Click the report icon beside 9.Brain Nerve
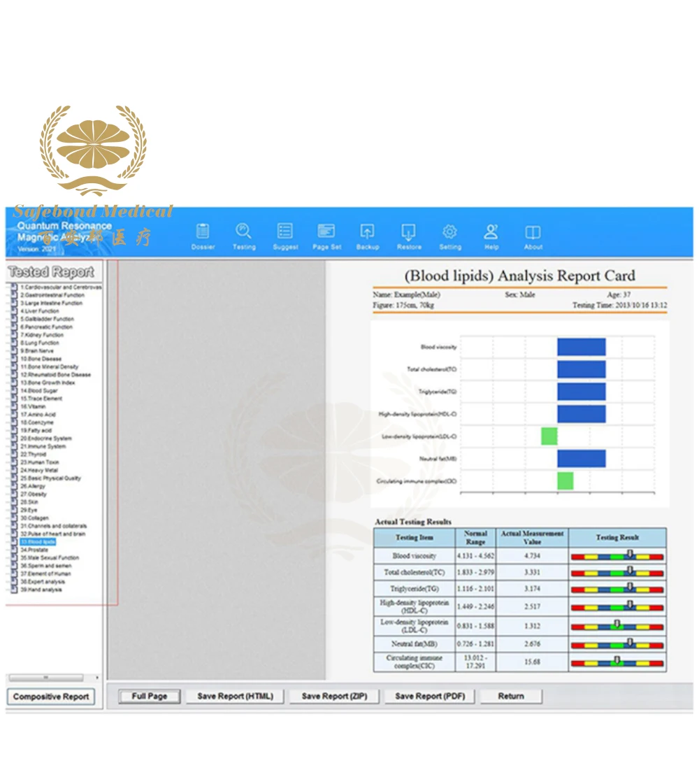Viewport: 699px width, 784px height. pos(14,350)
